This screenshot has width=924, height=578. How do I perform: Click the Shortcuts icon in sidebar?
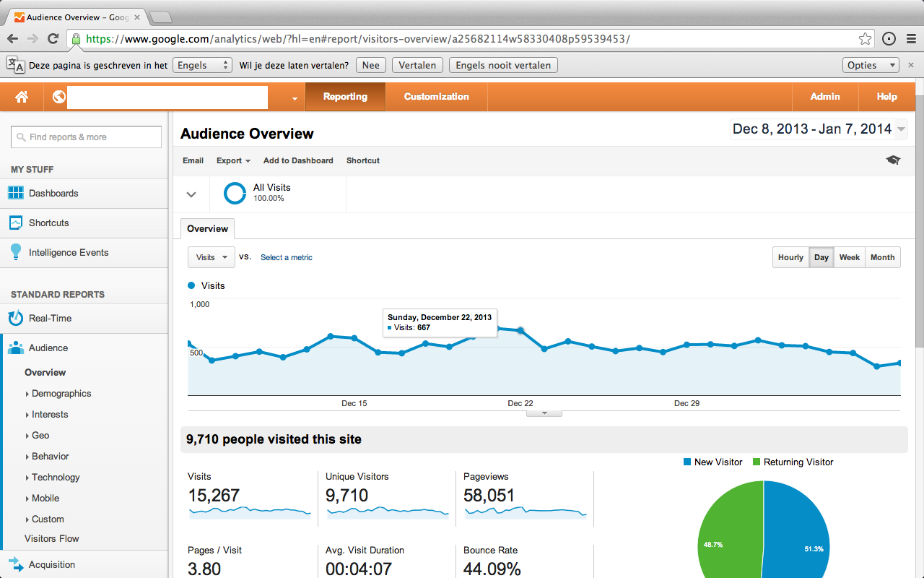(x=15, y=223)
